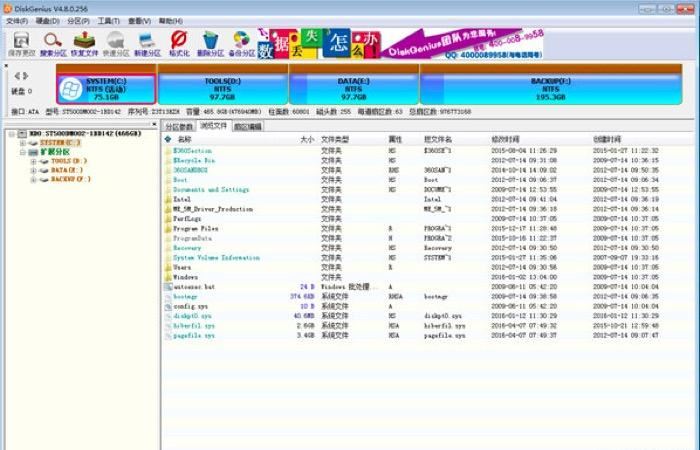Expand the SYSTEM(C:) tree node
Screen dimensions: 700x450
coord(22,144)
